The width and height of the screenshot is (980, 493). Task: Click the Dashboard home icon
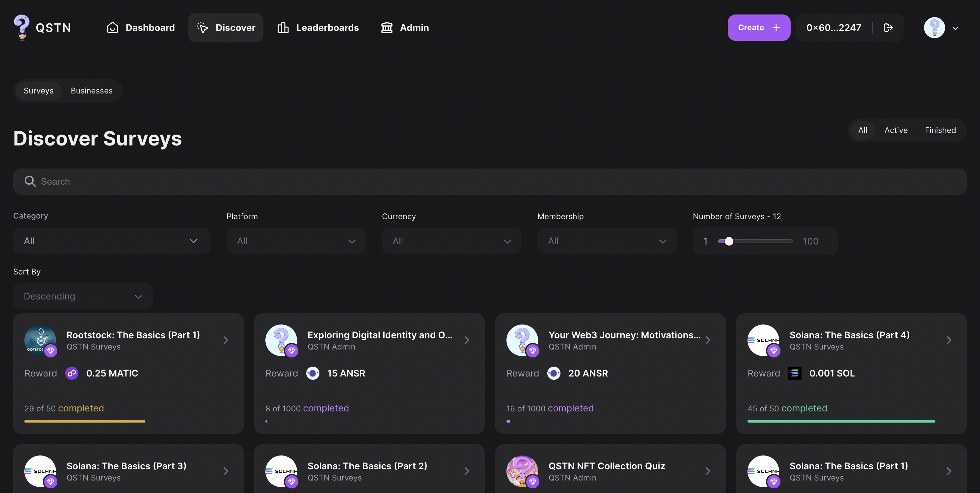tap(113, 28)
